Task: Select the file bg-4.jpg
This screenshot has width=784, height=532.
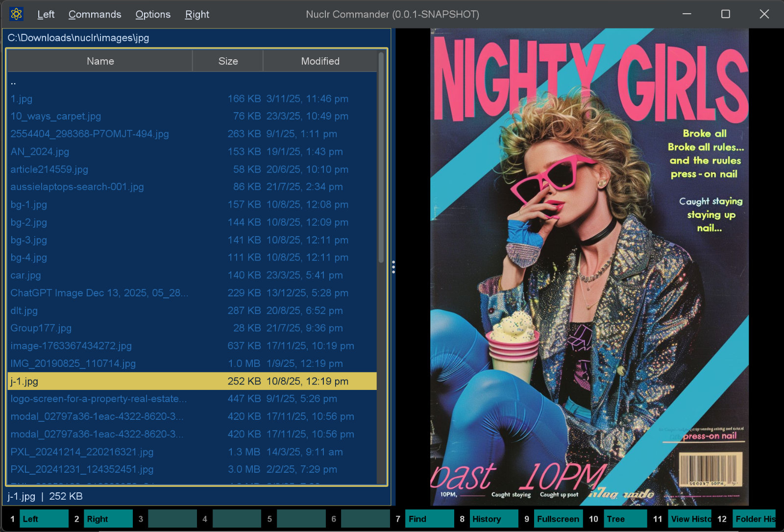Action: pyautogui.click(x=192, y=258)
